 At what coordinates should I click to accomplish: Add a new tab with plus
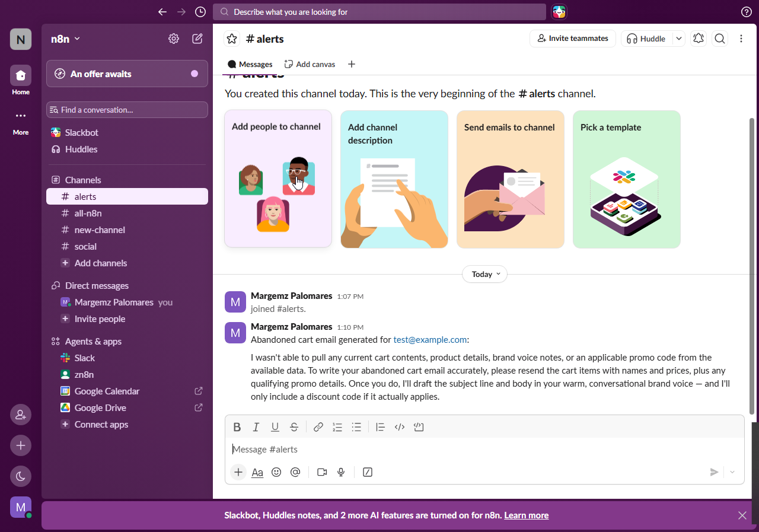(x=352, y=64)
